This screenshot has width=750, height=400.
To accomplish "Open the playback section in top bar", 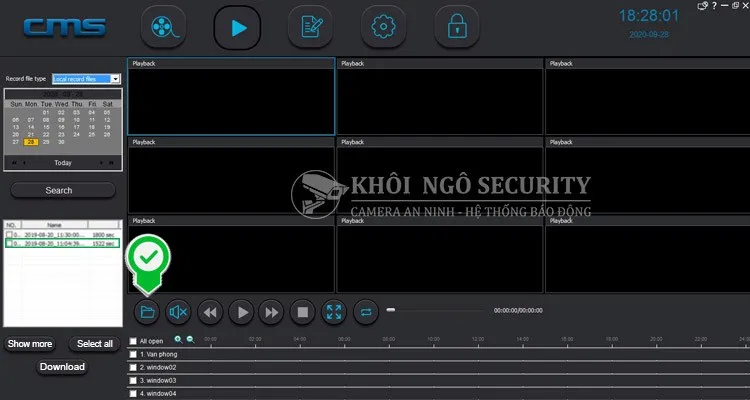I will coord(237,27).
